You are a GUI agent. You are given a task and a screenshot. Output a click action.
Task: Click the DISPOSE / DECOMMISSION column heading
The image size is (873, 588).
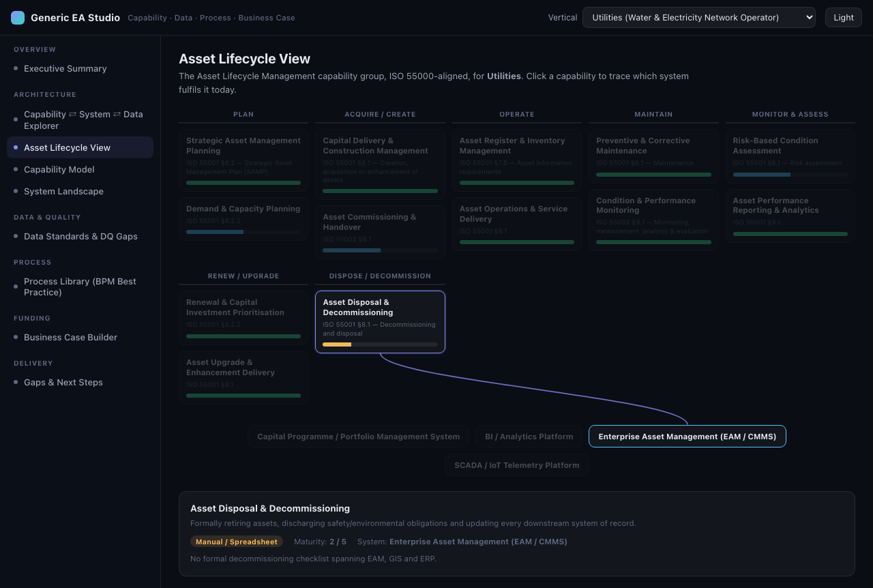[380, 276]
